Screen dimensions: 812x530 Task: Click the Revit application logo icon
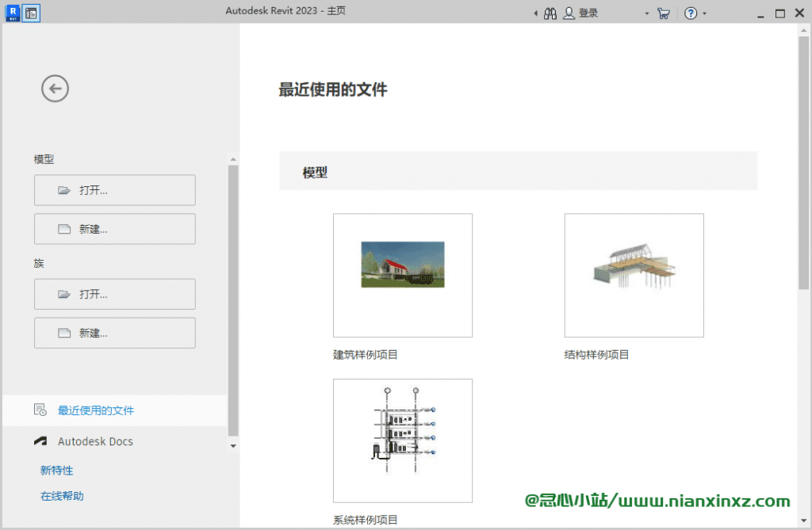tap(13, 13)
